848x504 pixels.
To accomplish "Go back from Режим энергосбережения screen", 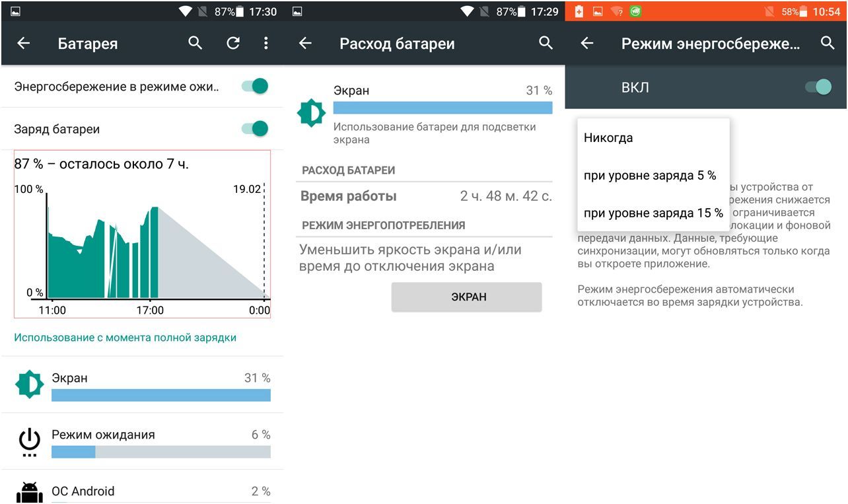I will [586, 42].
